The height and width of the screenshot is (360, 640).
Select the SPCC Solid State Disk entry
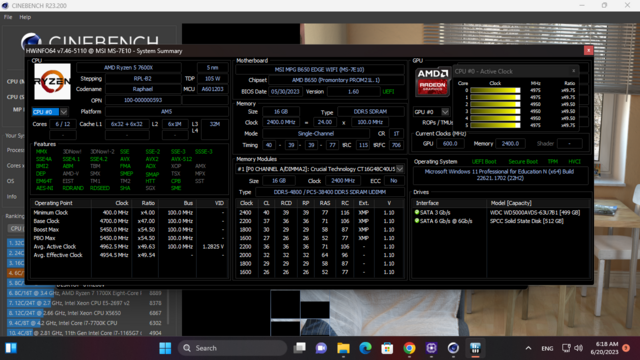coord(526,221)
